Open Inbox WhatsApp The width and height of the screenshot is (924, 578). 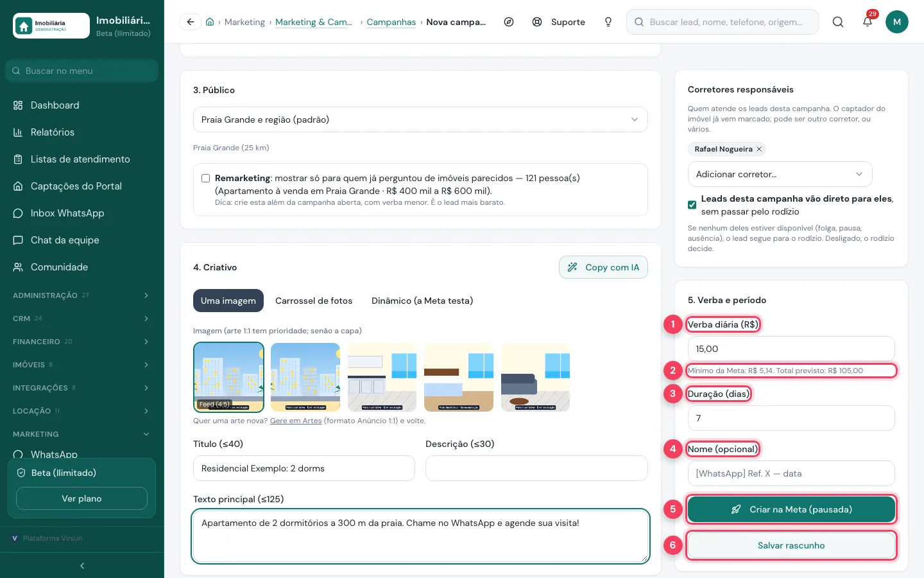point(82,213)
